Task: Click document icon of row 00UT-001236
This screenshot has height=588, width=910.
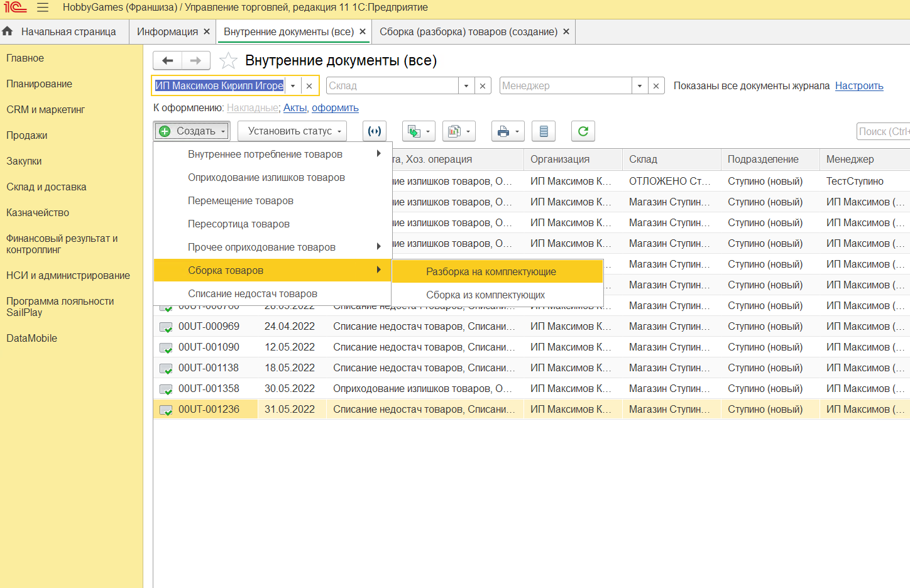Action: tap(166, 410)
